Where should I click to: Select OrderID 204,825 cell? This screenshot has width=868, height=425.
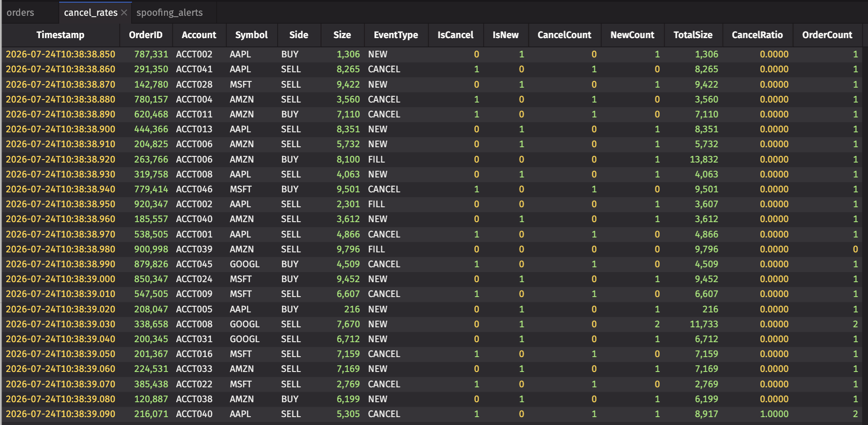pyautogui.click(x=146, y=144)
